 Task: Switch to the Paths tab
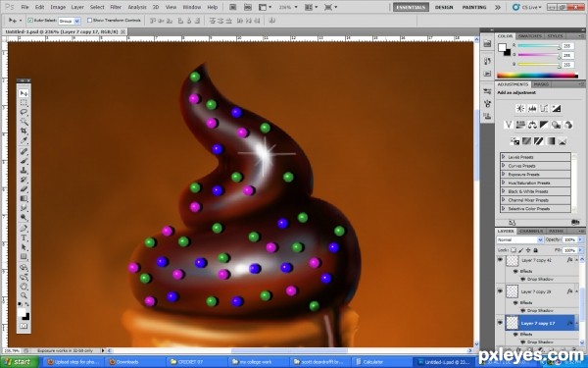pos(556,231)
